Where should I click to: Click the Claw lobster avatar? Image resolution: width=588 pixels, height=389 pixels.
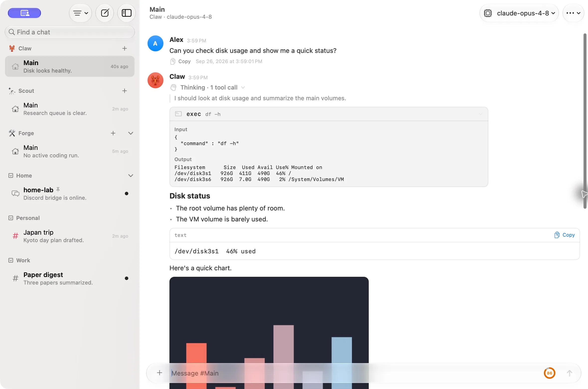pos(155,80)
